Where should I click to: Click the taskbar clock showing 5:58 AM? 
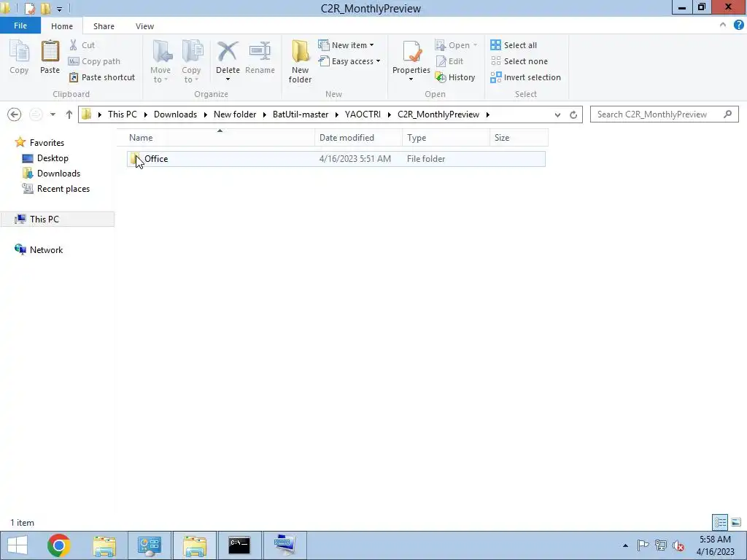click(x=715, y=545)
